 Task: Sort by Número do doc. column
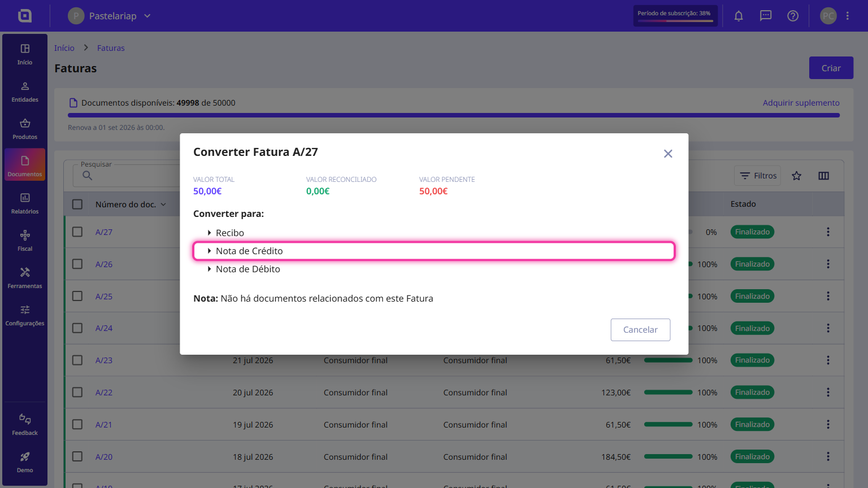(x=131, y=204)
